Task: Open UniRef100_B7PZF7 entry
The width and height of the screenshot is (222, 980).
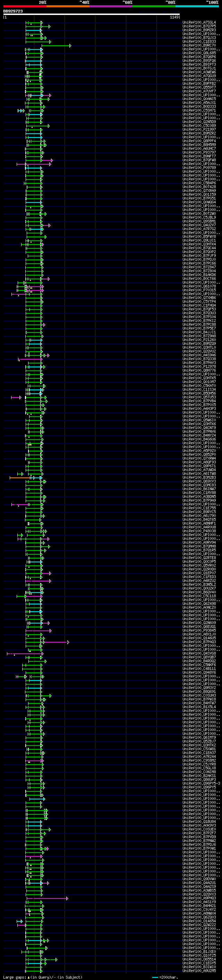Action: pyautogui.click(x=199, y=833)
